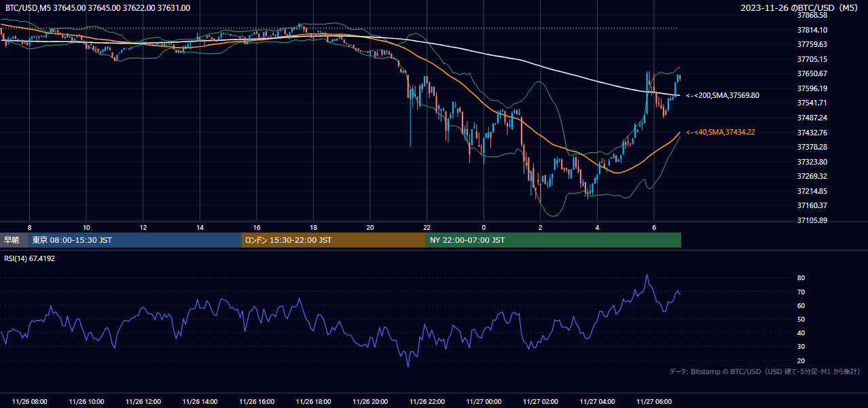Click the 11/26 08:00 time label
The image size is (868, 408).
[x=30, y=402]
